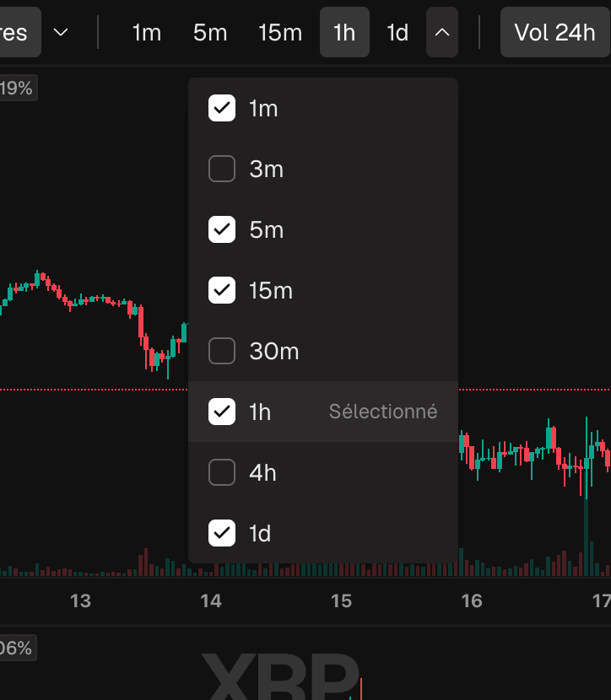
Task: Enable the 4h timeframe checkbox
Action: (222, 472)
